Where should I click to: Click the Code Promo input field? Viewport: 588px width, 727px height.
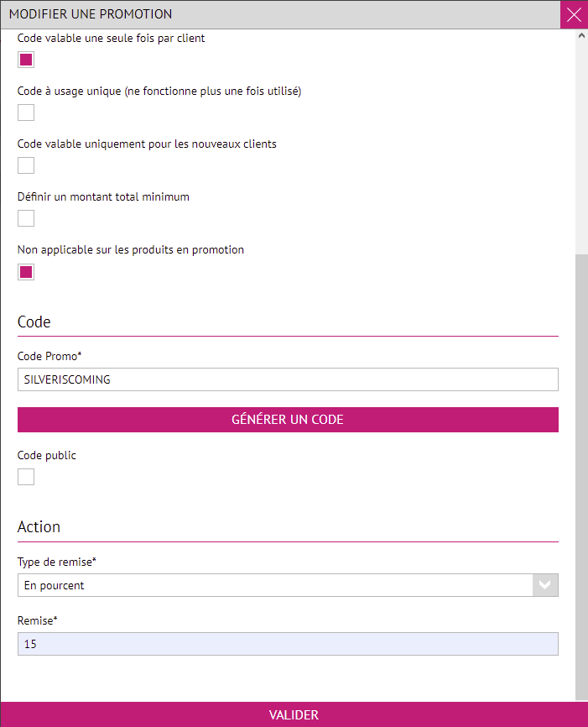click(288, 379)
